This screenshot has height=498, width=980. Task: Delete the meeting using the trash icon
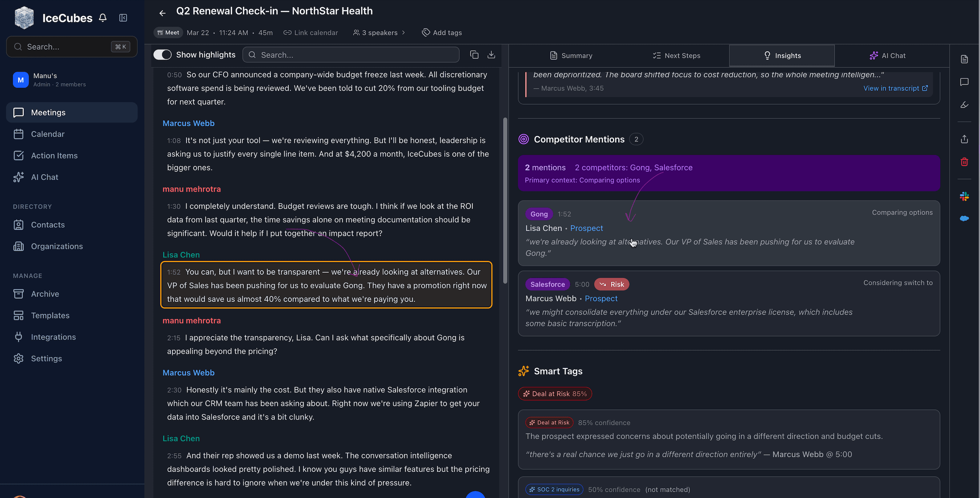(965, 162)
